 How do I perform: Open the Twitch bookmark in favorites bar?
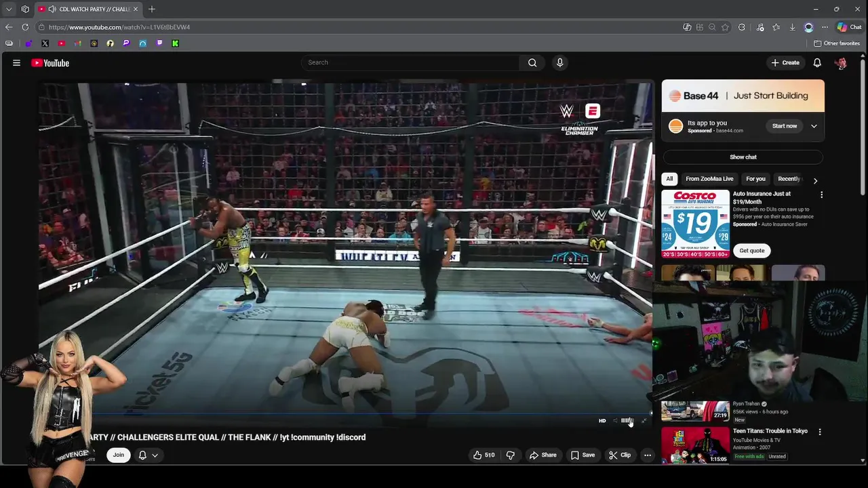point(159,43)
